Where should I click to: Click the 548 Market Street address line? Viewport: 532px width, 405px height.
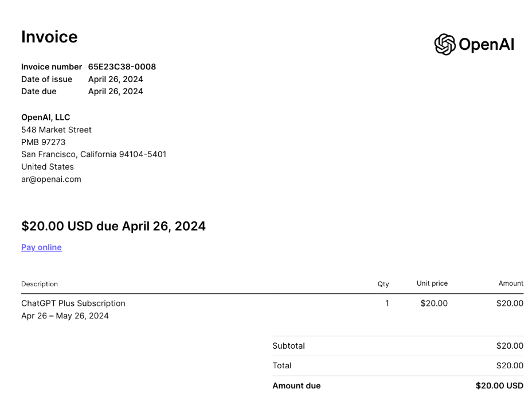tap(56, 130)
